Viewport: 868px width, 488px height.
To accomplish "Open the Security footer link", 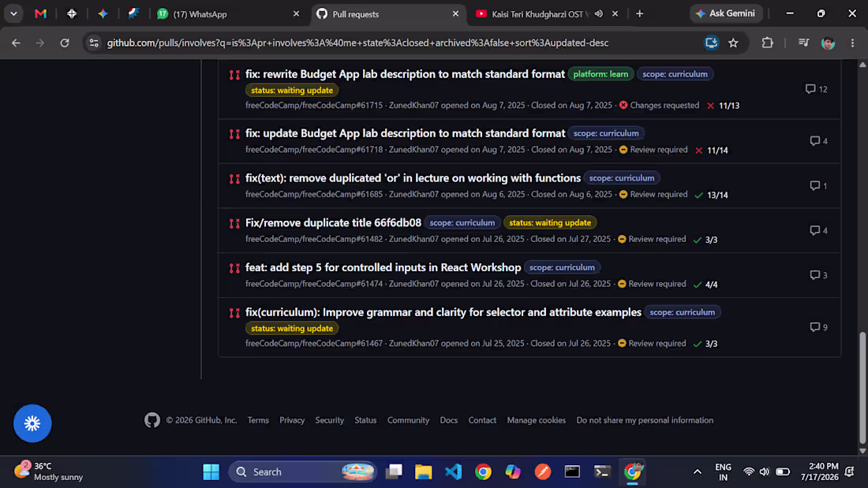I will point(329,420).
